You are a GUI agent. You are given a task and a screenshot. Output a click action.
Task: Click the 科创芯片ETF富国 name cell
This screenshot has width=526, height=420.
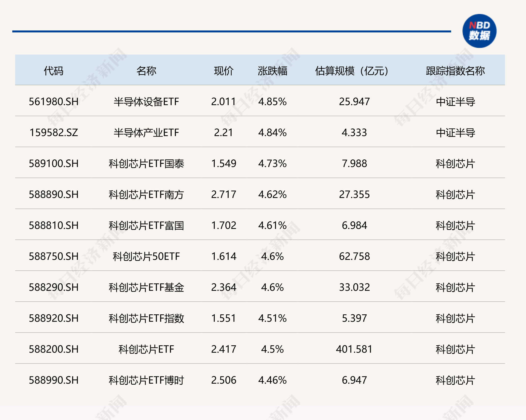(x=146, y=225)
